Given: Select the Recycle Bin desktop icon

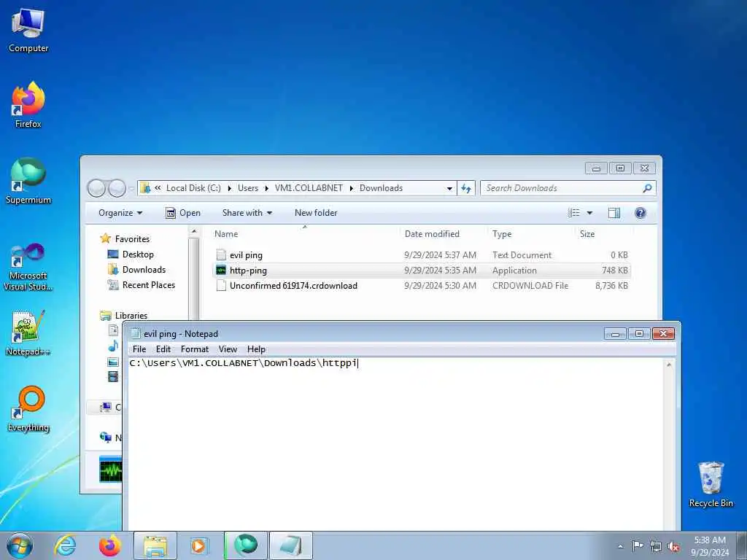Looking at the screenshot, I should point(711,484).
